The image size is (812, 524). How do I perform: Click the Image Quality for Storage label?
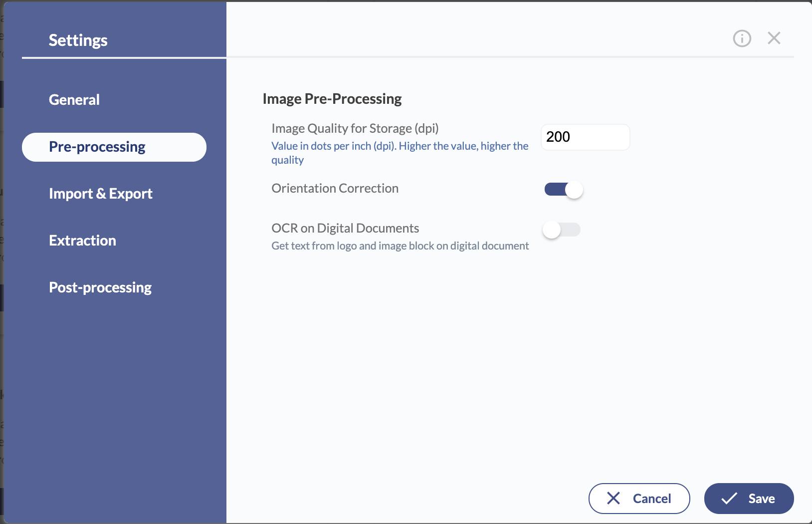(x=355, y=129)
